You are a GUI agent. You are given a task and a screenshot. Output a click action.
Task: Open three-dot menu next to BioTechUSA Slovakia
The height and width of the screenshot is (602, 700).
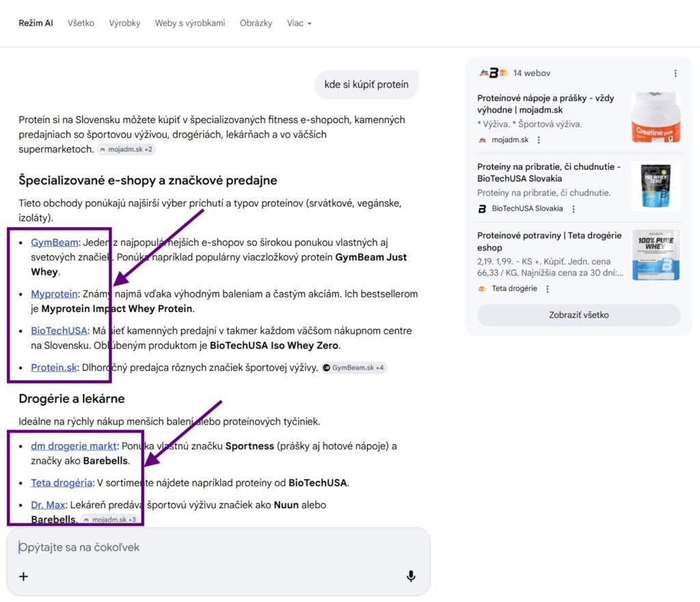point(574,209)
